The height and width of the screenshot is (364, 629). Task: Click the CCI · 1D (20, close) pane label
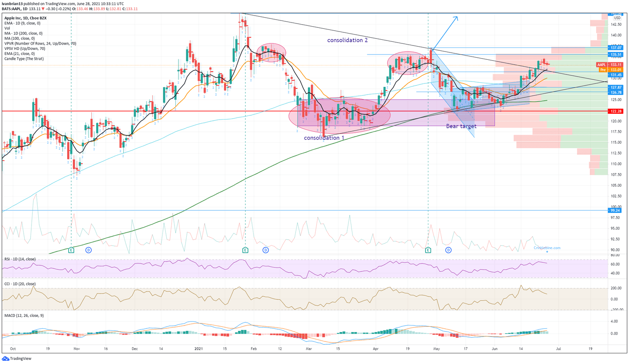[20, 284]
